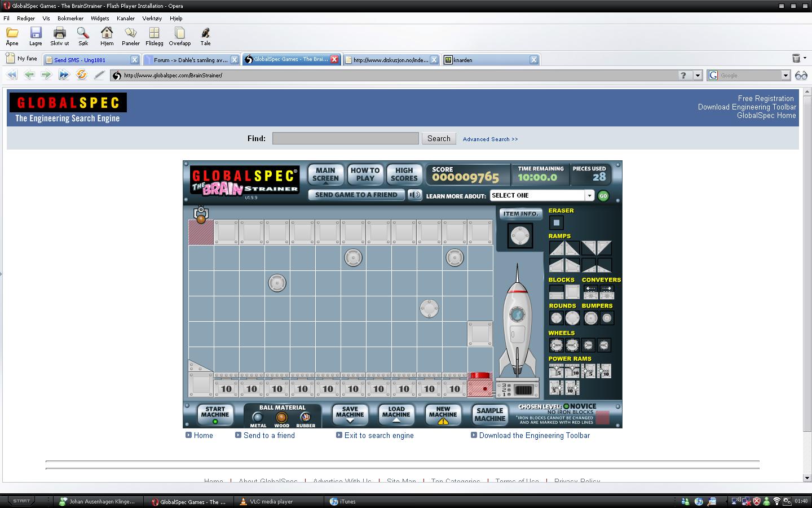Click Send Game To A Friend button
Image resolution: width=812 pixels, height=508 pixels.
[x=356, y=195]
